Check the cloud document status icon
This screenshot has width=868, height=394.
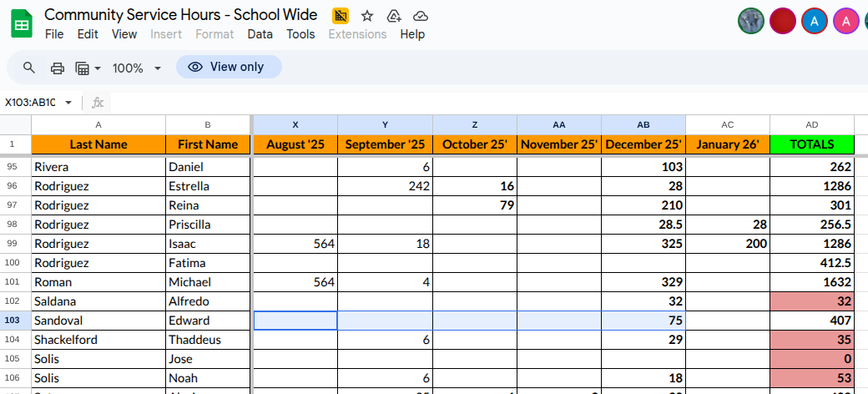tap(421, 16)
